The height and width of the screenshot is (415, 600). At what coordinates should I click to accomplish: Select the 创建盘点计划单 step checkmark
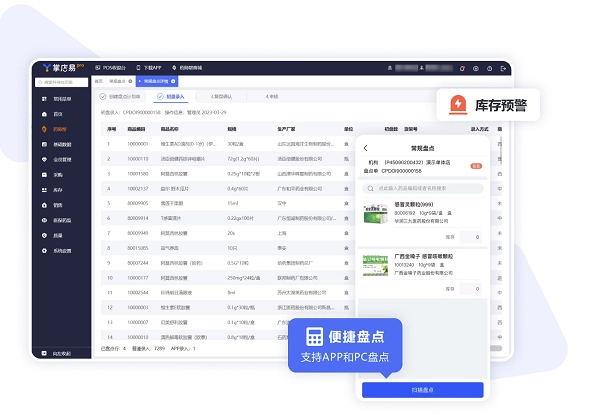pos(102,97)
